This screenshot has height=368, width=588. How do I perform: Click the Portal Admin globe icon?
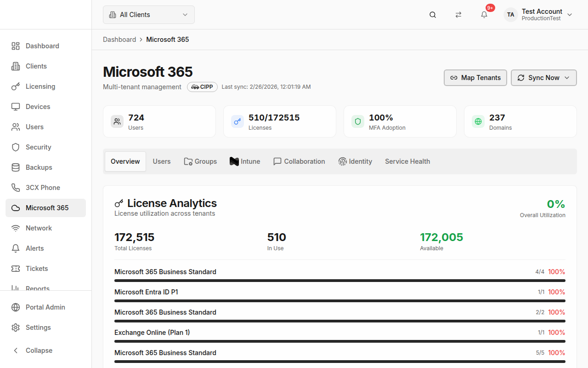click(x=16, y=307)
